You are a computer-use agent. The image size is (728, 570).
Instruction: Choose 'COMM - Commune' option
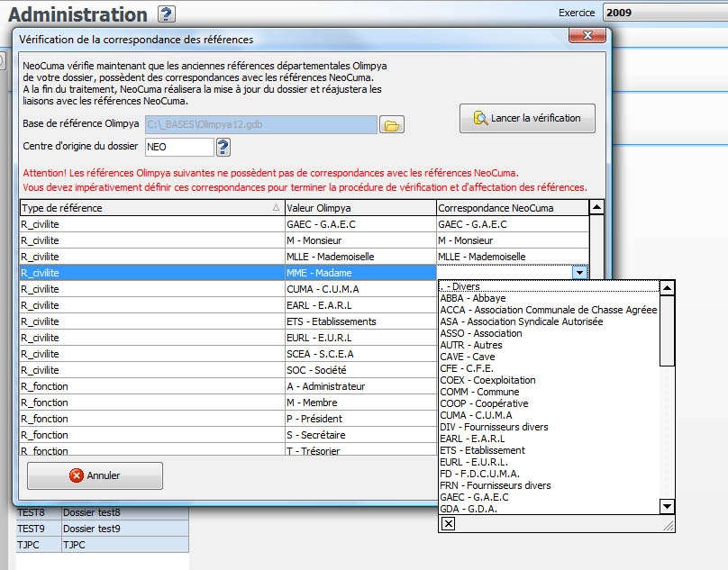549,392
